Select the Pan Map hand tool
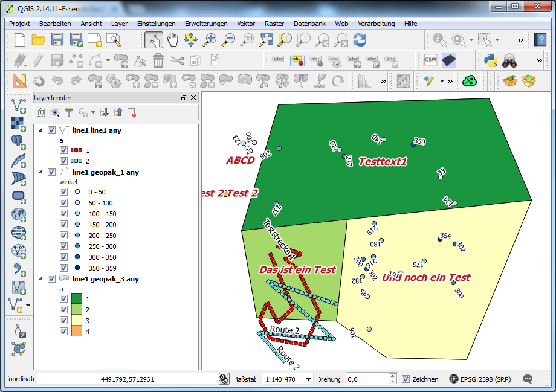The width and height of the screenshot is (556, 392). coord(173,40)
